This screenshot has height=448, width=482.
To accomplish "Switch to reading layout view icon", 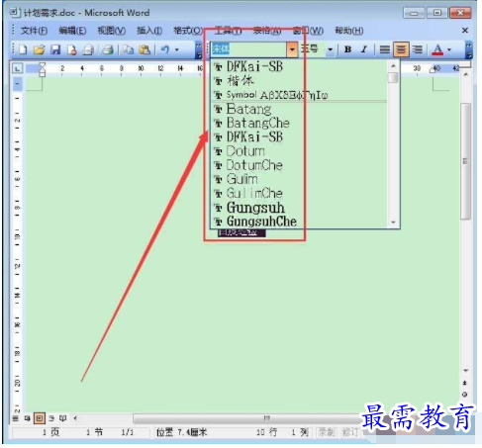I will click(63, 418).
